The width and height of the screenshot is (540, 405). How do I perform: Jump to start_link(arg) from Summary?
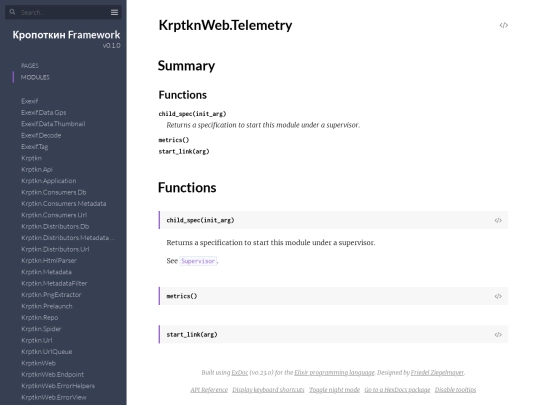tap(184, 152)
